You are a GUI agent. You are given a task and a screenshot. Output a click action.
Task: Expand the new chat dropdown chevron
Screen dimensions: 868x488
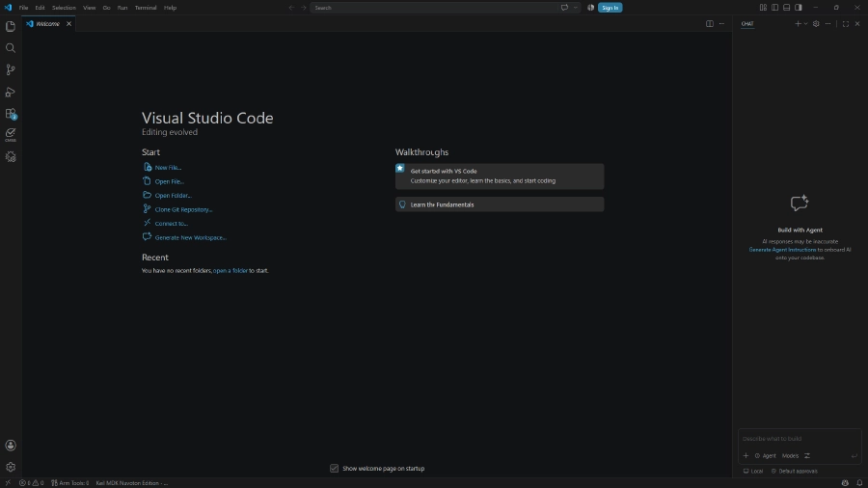pyautogui.click(x=805, y=24)
